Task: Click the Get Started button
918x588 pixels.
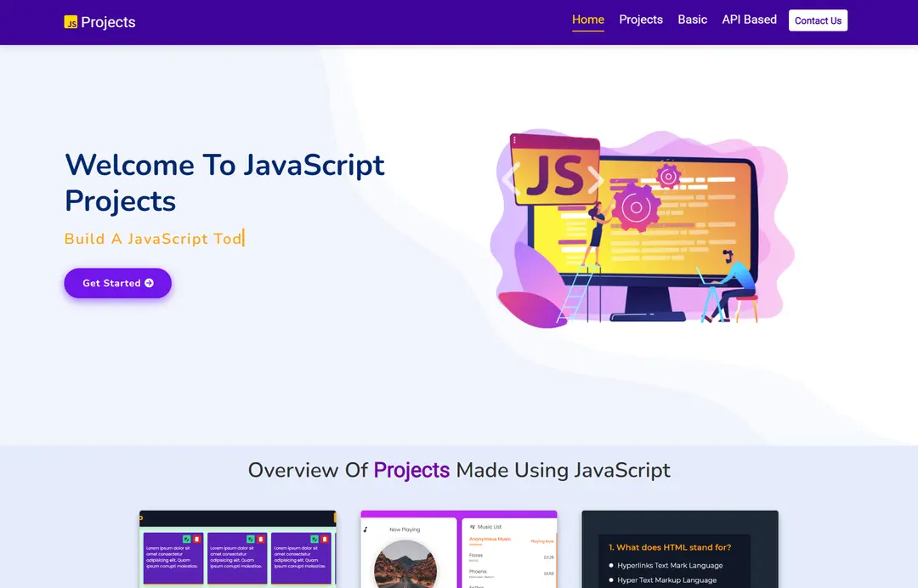Action: [x=117, y=283]
